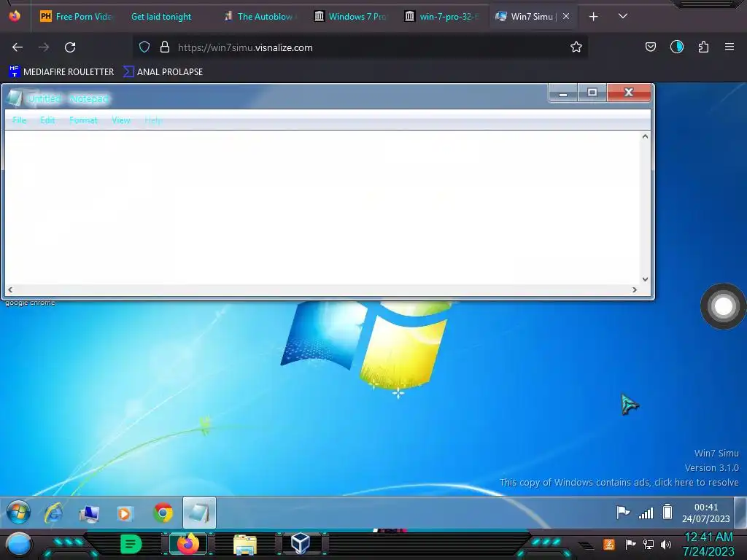Open the 00:41 clock in Win7 Simu tray
Screen dimensions: 747x560
point(705,513)
